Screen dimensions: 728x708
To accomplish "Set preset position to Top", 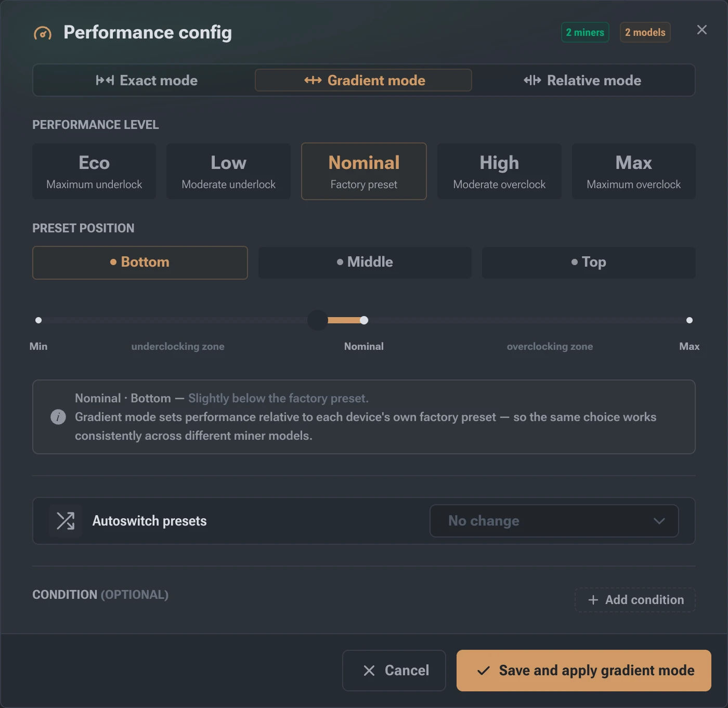I will click(589, 263).
